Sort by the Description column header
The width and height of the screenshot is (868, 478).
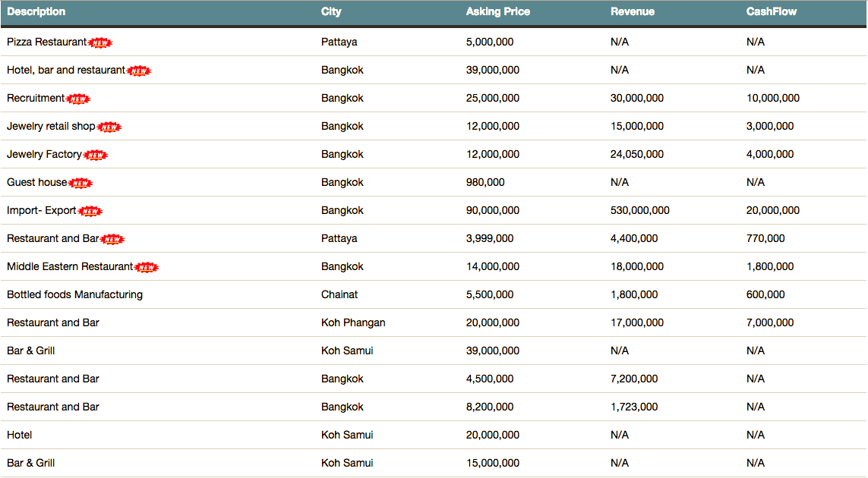pos(36,11)
